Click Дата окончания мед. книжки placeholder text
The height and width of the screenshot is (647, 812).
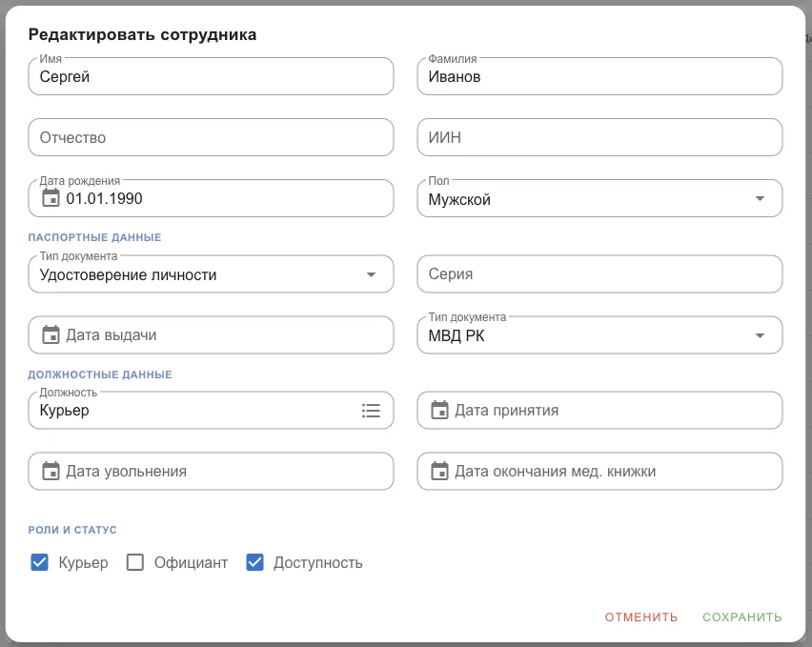(x=555, y=472)
